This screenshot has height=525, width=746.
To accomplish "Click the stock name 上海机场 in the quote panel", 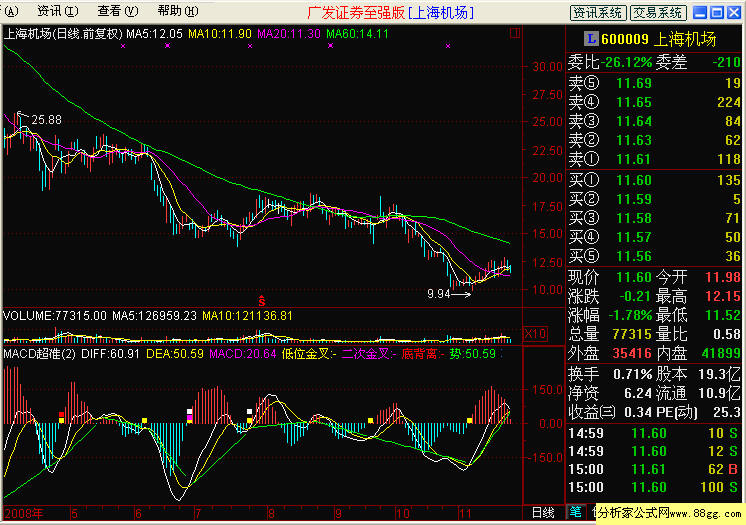I will click(685, 39).
